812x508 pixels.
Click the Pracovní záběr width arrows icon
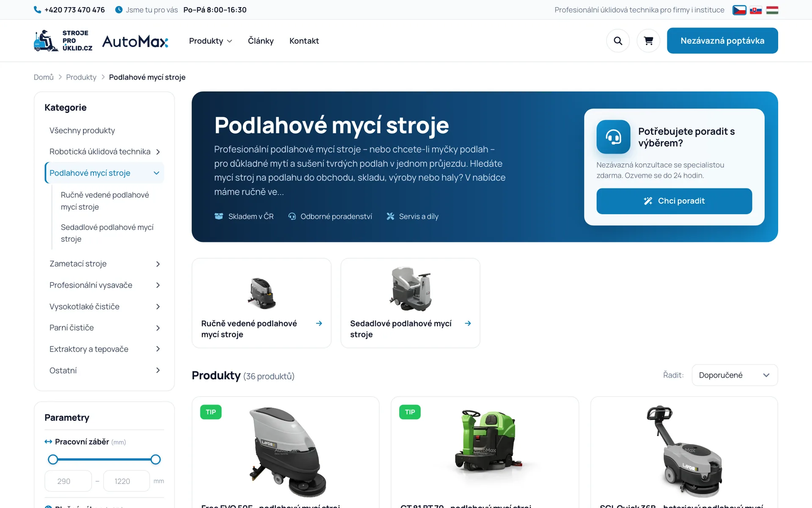(x=48, y=442)
